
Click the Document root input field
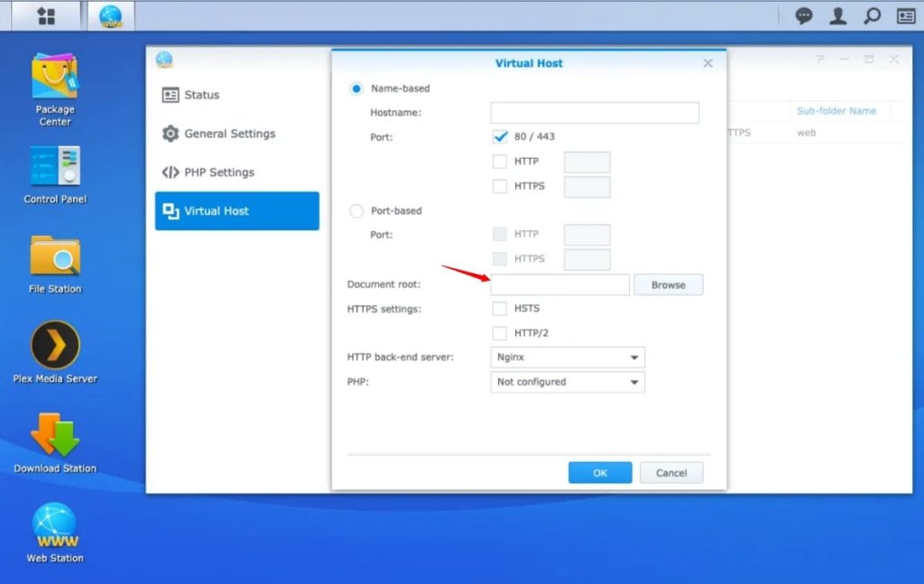point(559,284)
